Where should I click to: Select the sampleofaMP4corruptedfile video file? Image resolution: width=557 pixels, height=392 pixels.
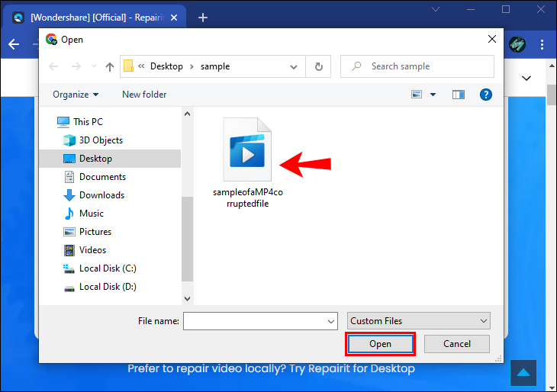(247, 163)
